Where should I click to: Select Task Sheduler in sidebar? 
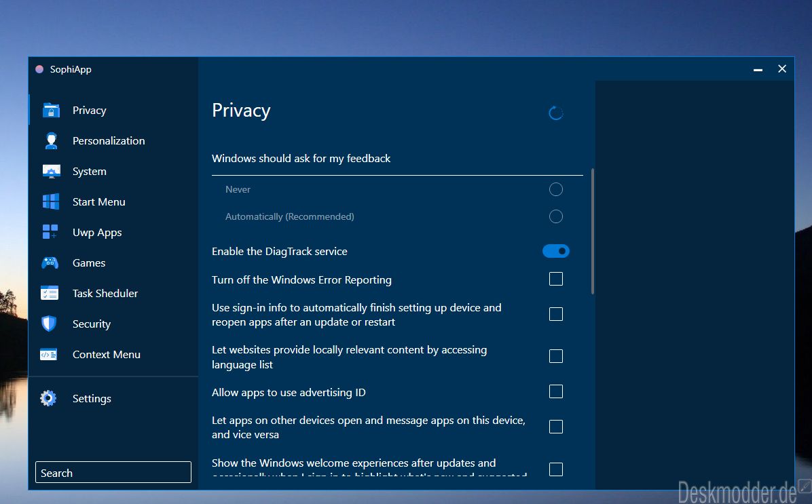click(105, 294)
